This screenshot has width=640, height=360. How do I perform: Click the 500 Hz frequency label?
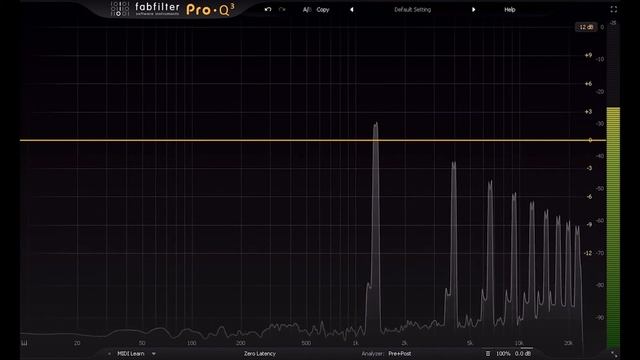pos(306,343)
